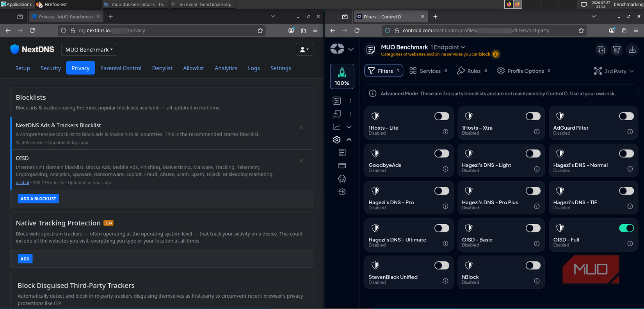
Task: Toggle GoodbyeAds filter on
Action: click(x=442, y=154)
